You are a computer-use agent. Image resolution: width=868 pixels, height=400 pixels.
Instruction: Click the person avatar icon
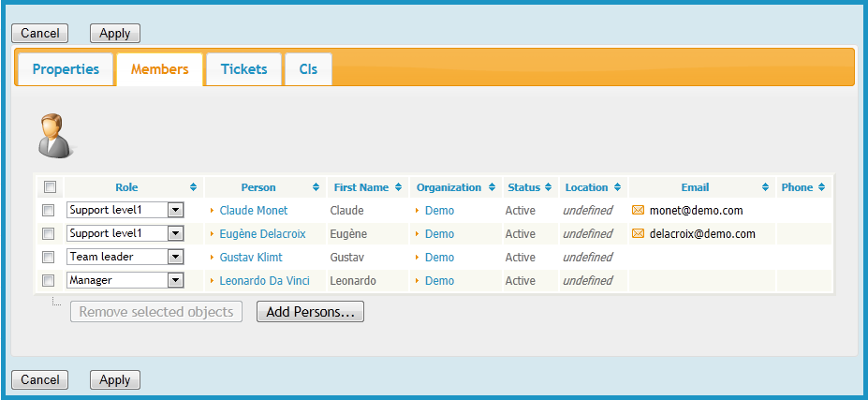coord(54,136)
